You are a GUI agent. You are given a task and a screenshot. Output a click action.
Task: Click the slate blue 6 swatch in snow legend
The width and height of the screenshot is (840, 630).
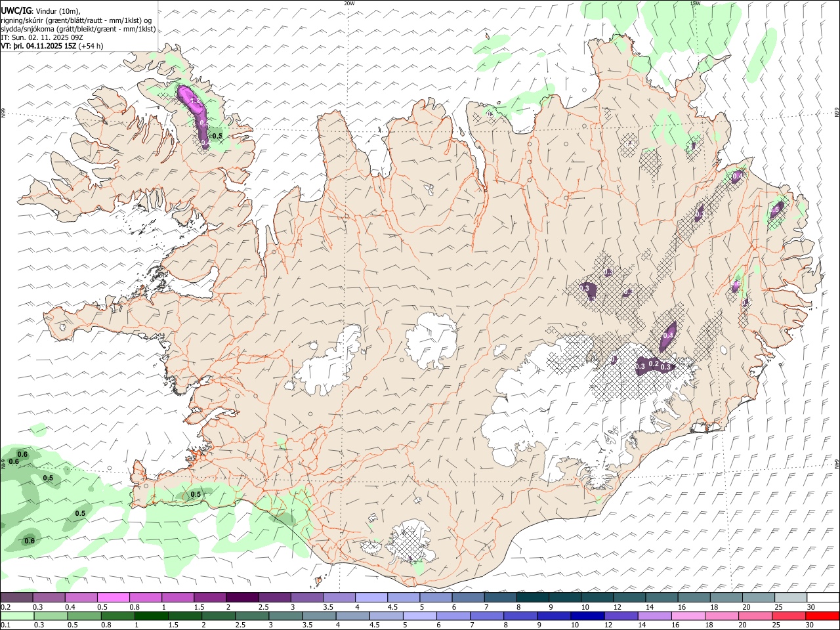click(468, 597)
